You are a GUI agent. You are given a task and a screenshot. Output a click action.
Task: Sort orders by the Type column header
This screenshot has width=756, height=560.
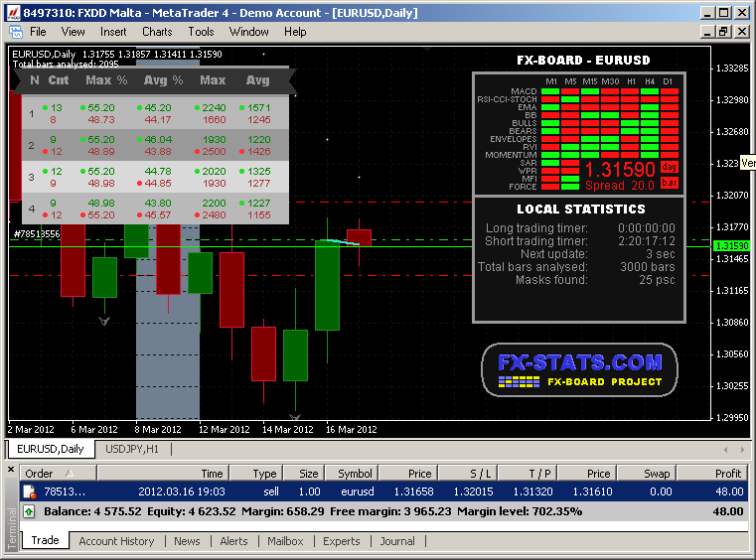coord(256,474)
